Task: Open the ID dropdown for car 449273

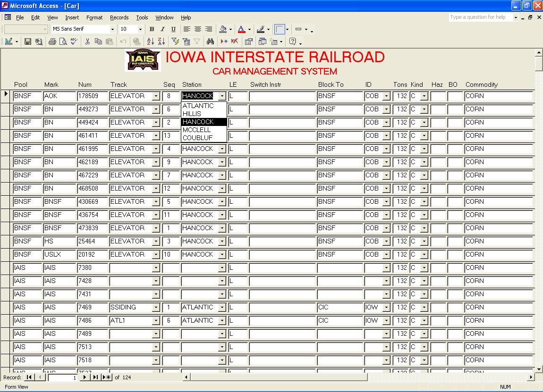Action: [x=386, y=109]
